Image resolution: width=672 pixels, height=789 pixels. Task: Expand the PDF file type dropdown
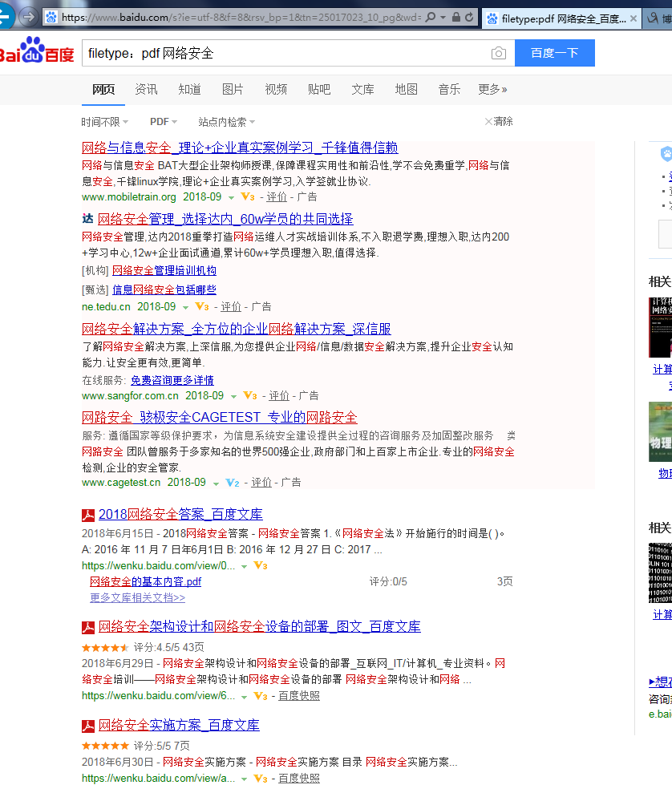(164, 122)
